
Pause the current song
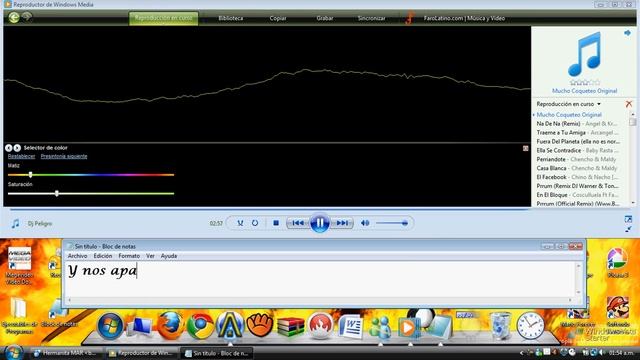point(319,223)
